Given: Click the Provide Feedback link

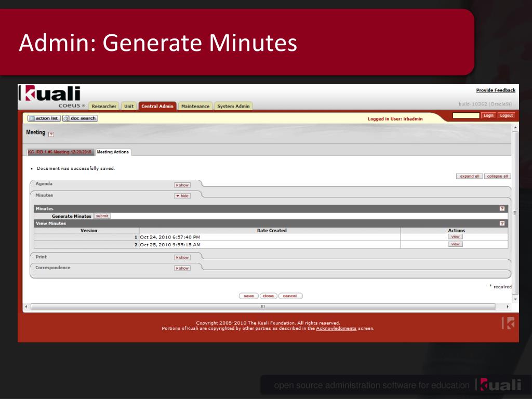Looking at the screenshot, I should (496, 90).
